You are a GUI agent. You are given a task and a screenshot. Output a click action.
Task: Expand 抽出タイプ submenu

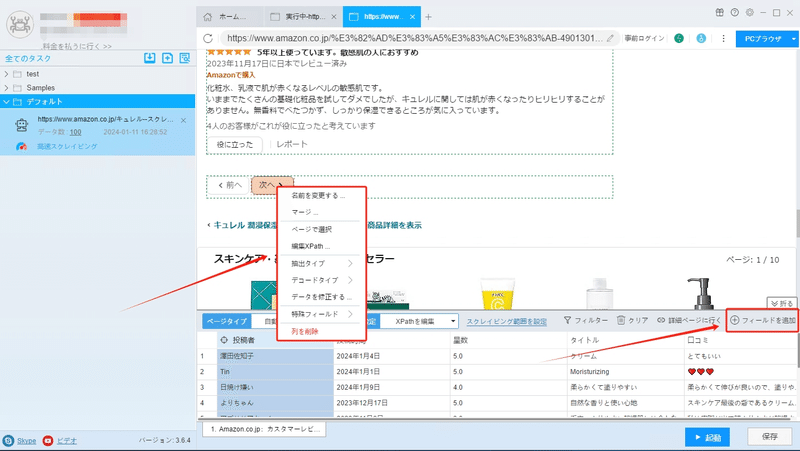pyautogui.click(x=351, y=263)
